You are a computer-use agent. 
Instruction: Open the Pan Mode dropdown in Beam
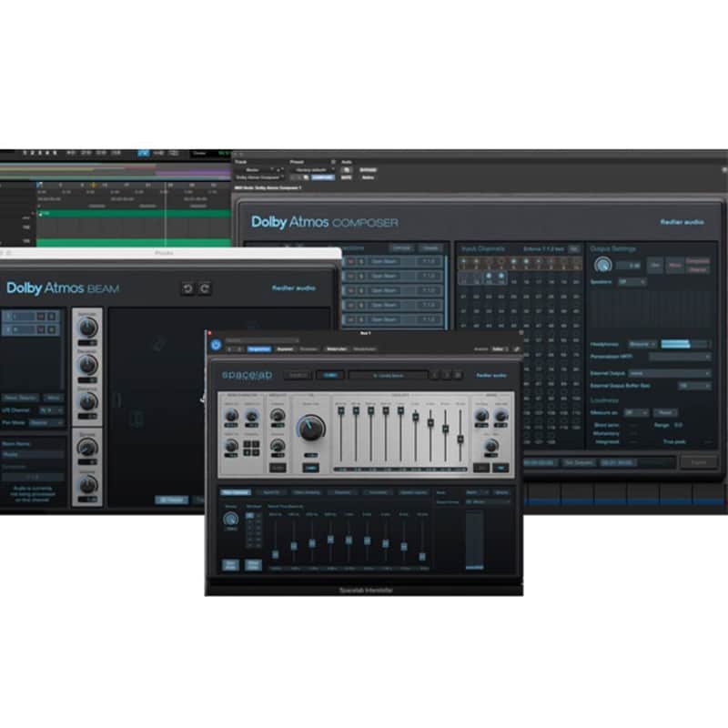coord(46,423)
